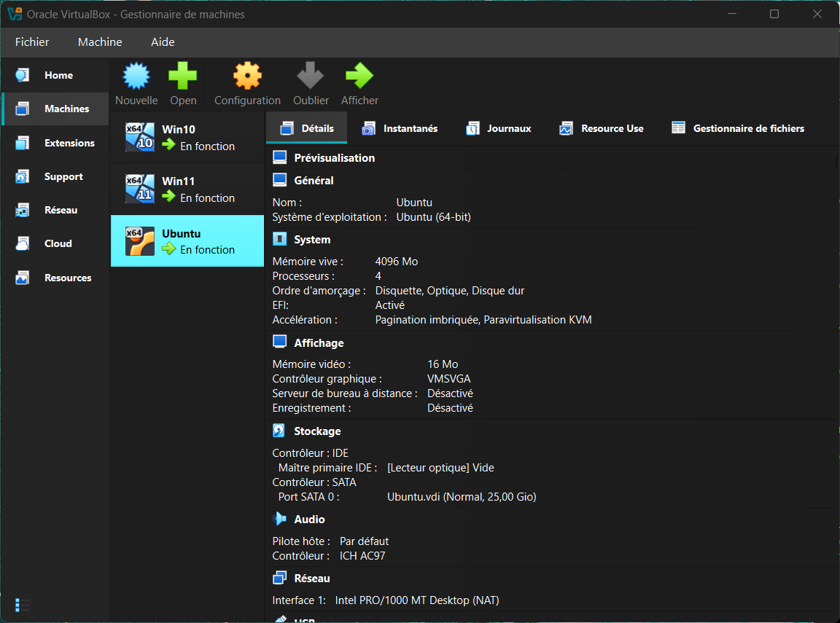840x623 pixels.
Task: Click the System section title link
Action: (312, 240)
